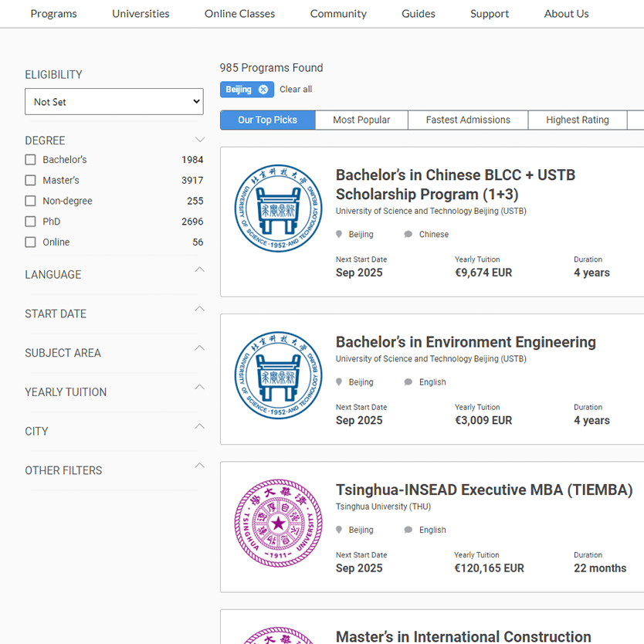This screenshot has height=644, width=644.
Task: Click the language icon next to English on TIEMBA card
Action: (407, 530)
